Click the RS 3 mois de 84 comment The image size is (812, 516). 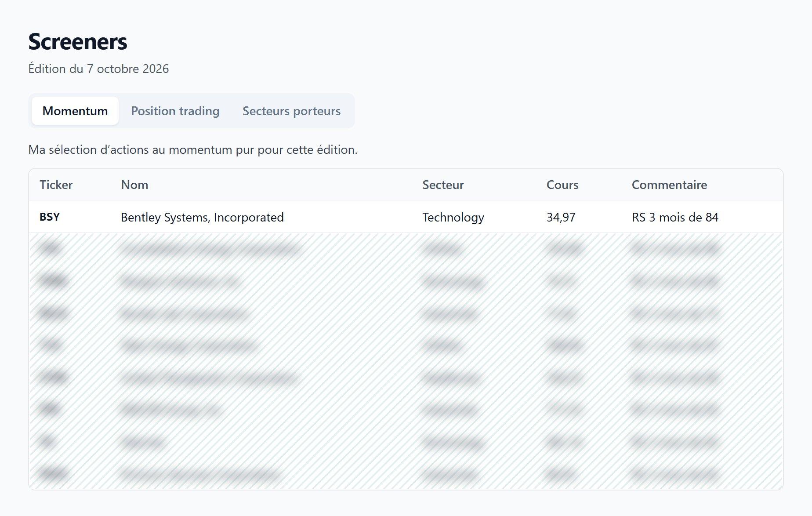[675, 217]
